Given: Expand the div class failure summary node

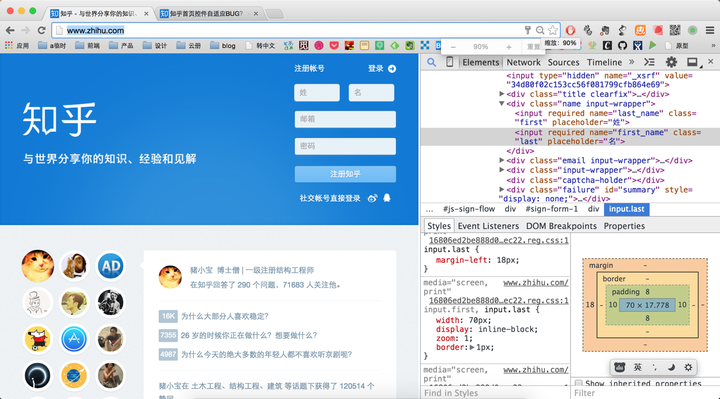Looking at the screenshot, I should click(502, 189).
